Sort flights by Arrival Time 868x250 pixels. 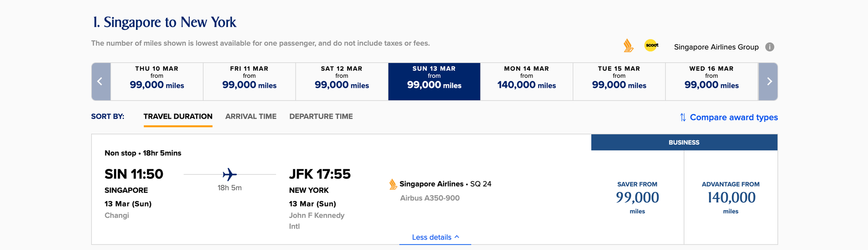251,116
